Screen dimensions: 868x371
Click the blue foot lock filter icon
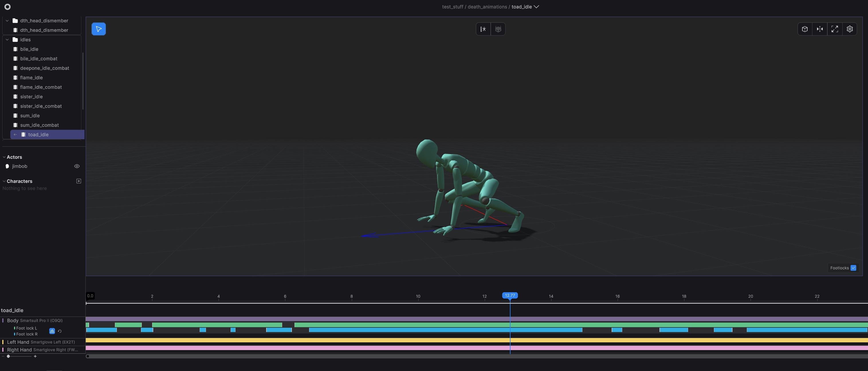pos(52,331)
